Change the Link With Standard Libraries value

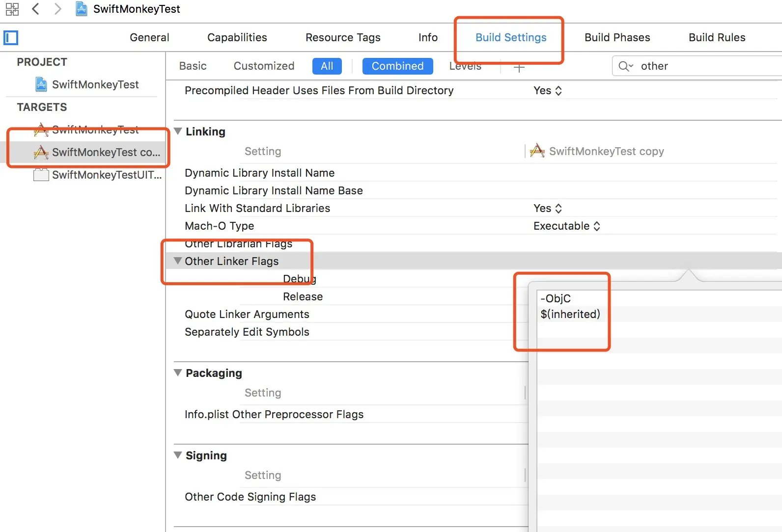548,208
